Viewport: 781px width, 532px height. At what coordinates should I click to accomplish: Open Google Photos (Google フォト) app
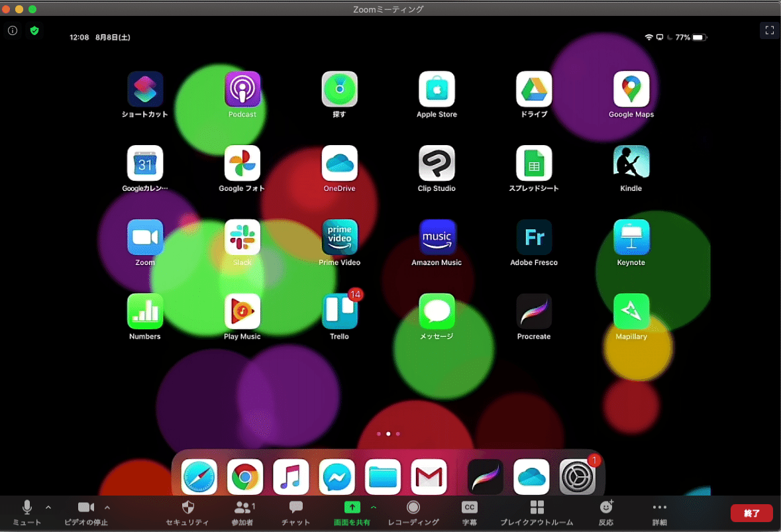click(242, 164)
